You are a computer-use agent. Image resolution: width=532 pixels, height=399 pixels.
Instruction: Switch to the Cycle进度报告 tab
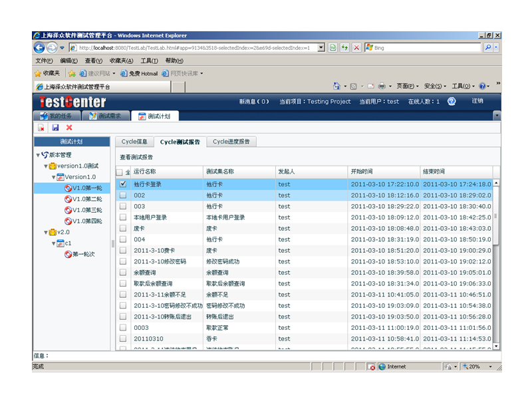click(231, 142)
